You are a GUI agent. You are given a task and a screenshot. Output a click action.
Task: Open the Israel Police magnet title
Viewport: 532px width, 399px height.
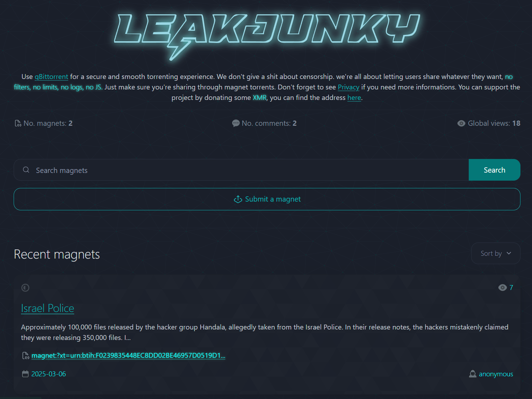click(48, 308)
